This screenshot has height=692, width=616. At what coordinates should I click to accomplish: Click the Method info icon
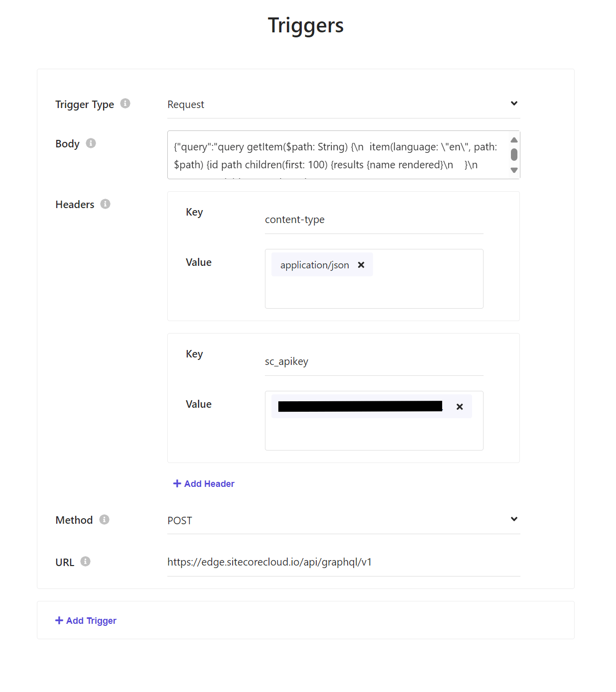104,520
